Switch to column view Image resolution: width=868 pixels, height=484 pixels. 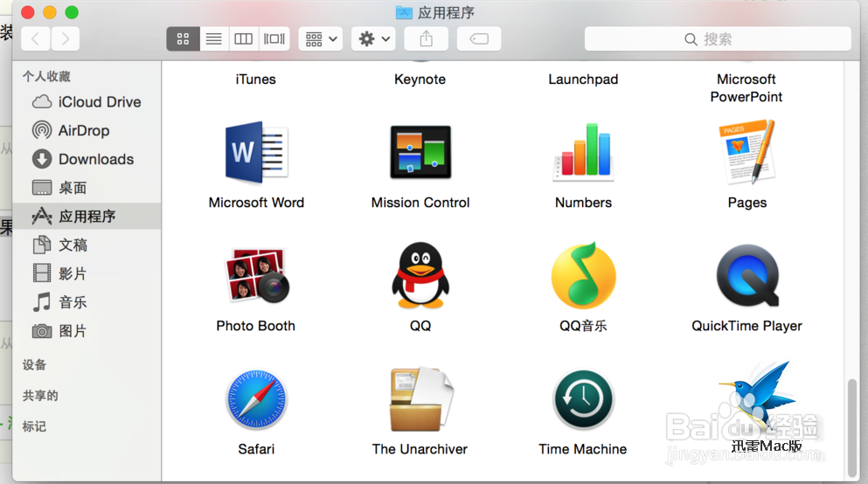pyautogui.click(x=244, y=38)
